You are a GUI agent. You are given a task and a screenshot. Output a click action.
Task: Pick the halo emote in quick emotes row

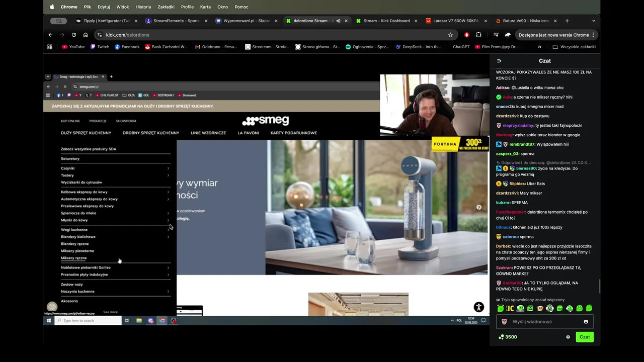[500, 308]
